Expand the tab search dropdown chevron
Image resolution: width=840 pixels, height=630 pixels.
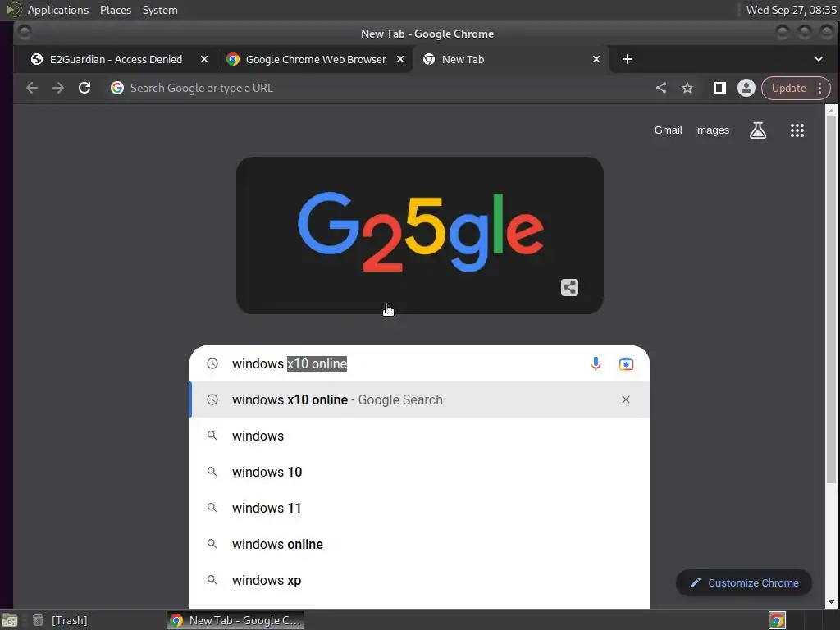[819, 59]
